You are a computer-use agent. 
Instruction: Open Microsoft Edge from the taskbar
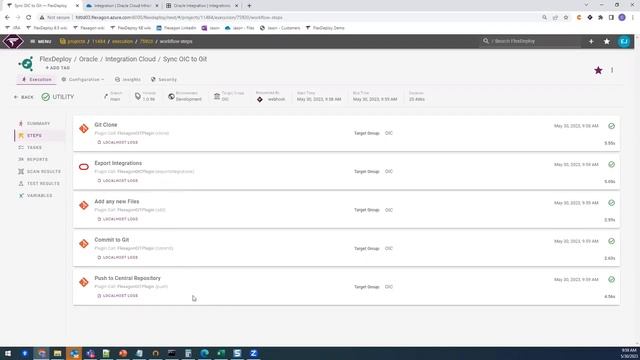pyautogui.click(x=204, y=353)
